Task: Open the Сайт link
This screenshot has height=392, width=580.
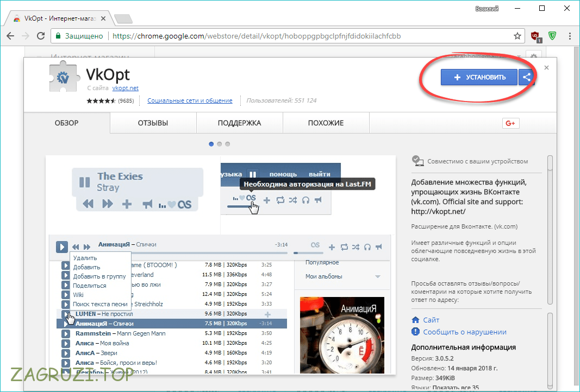Action: click(431, 320)
